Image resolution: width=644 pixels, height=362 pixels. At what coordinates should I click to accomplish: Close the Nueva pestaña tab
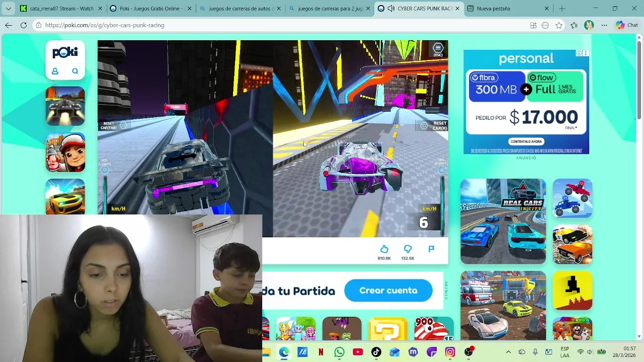[x=546, y=9]
